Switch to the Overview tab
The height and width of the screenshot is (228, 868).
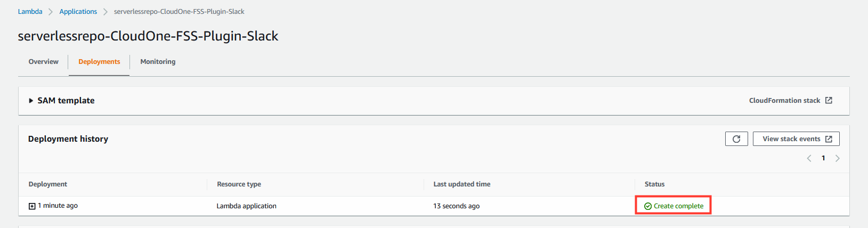pos(44,62)
